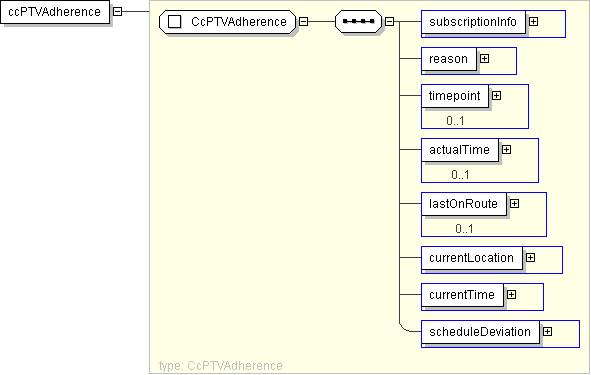
Task: Expand the currentLocation element
Action: click(530, 257)
